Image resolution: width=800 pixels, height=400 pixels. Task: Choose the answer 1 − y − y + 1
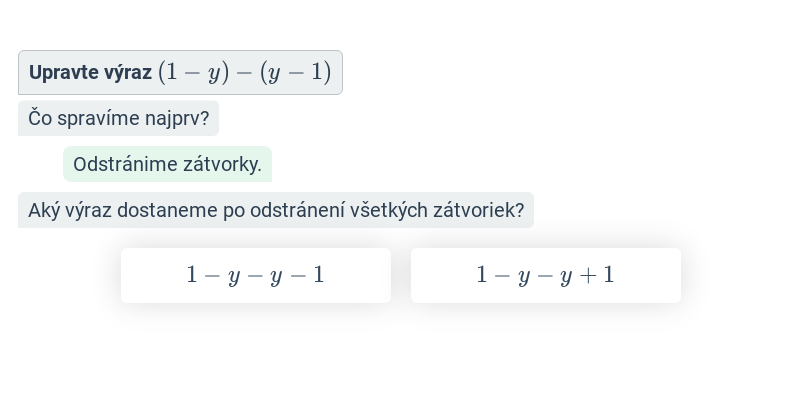click(x=546, y=276)
